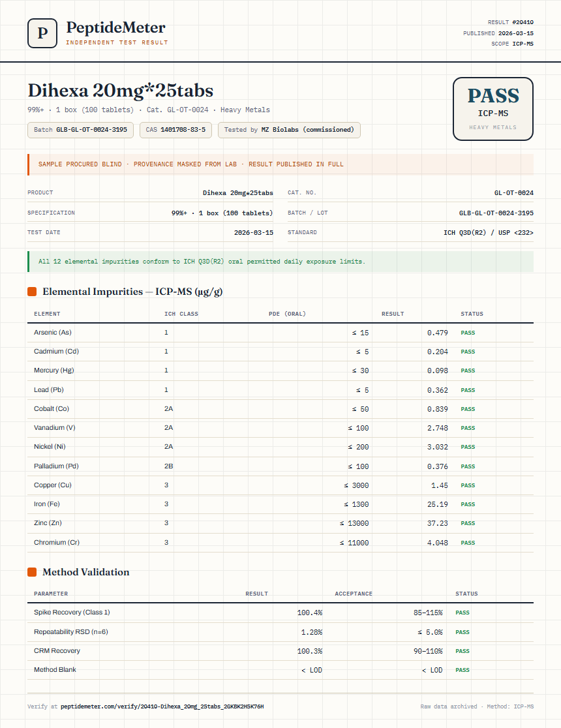Click the orange square beside Method Validation
The image size is (561, 728).
32,572
